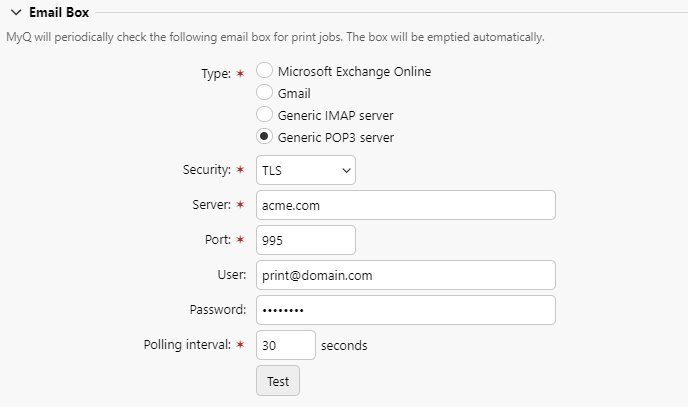Click the Email Box section heading
688x407 pixels.
[x=59, y=13]
